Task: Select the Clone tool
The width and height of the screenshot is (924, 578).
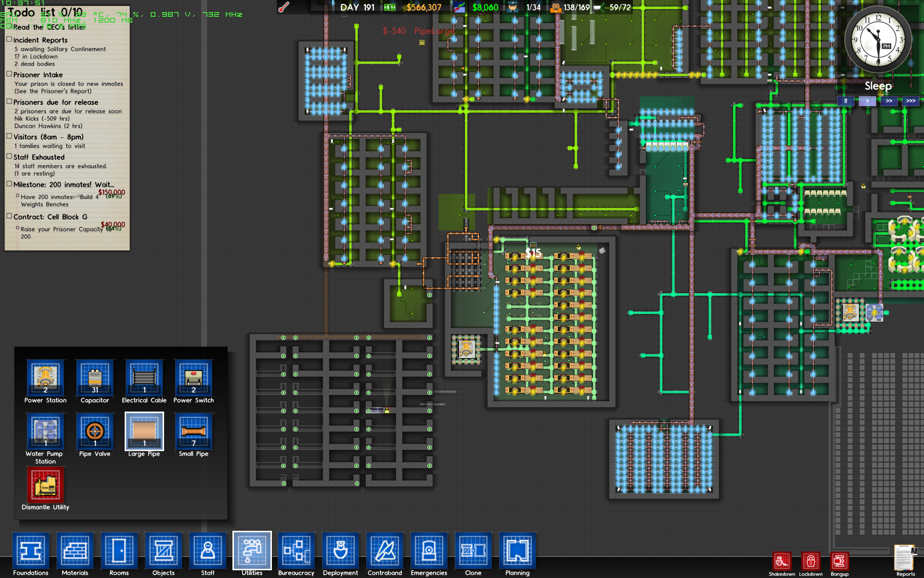Action: coord(474,550)
